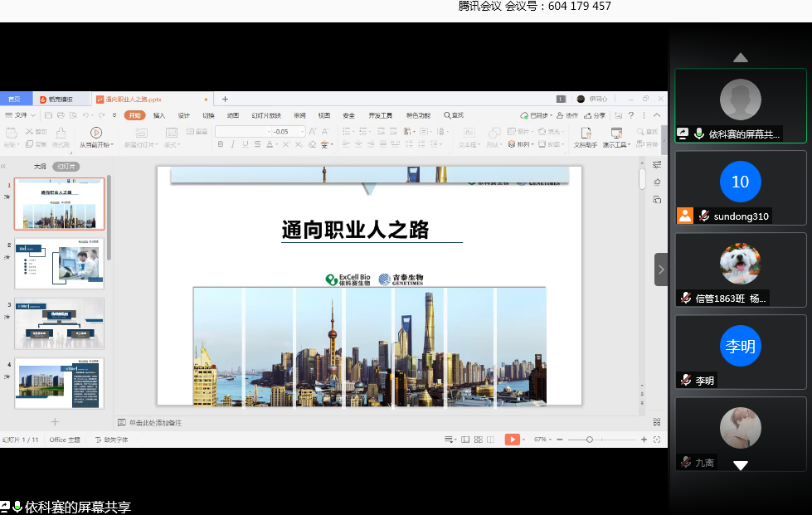
Task: Open the 演示工具 presentation tools icon
Action: 616,133
